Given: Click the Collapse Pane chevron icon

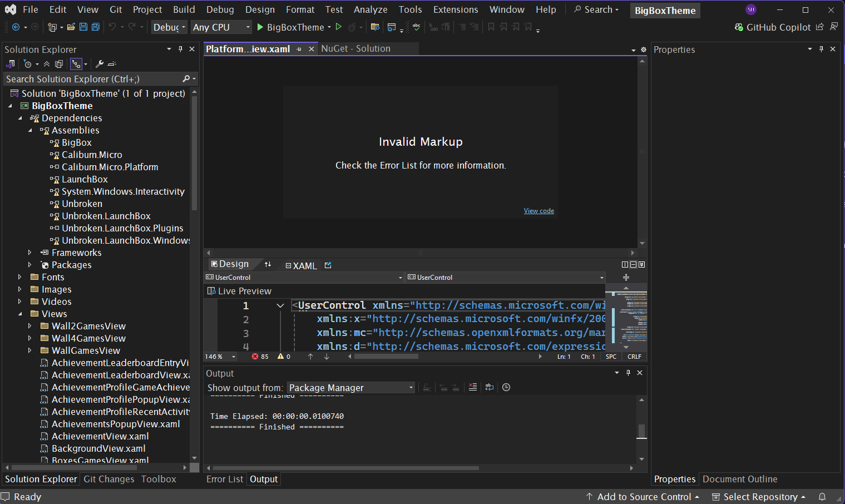Looking at the screenshot, I should pos(642,265).
